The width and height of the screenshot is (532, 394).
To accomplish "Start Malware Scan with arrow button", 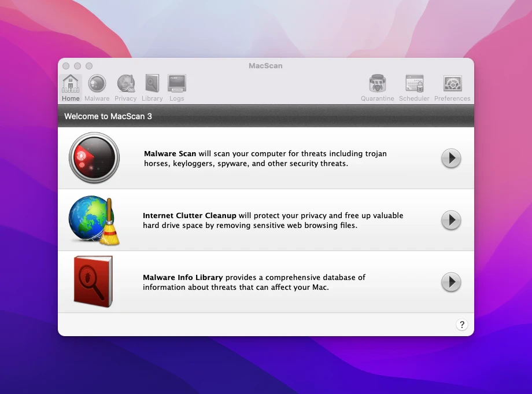I will tap(451, 158).
